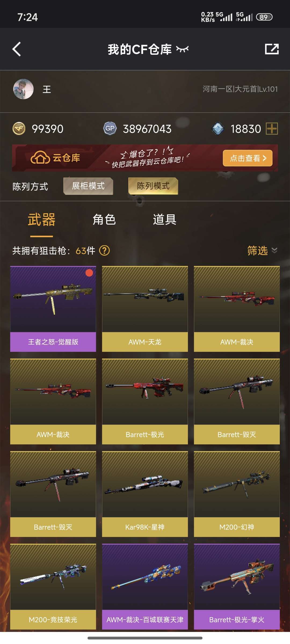This screenshot has height=644, width=290.
Task: Click the chevron next to 筛选
Action: pos(274,251)
